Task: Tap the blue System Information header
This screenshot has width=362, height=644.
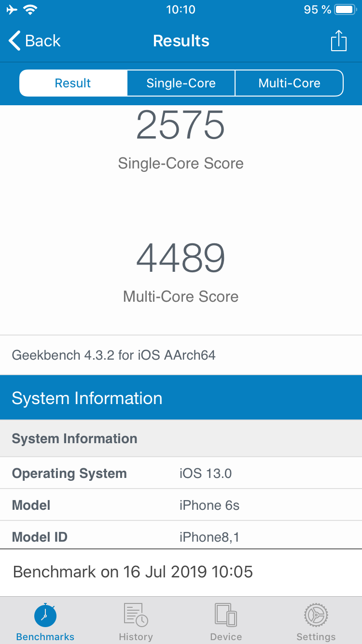Action: [181, 398]
